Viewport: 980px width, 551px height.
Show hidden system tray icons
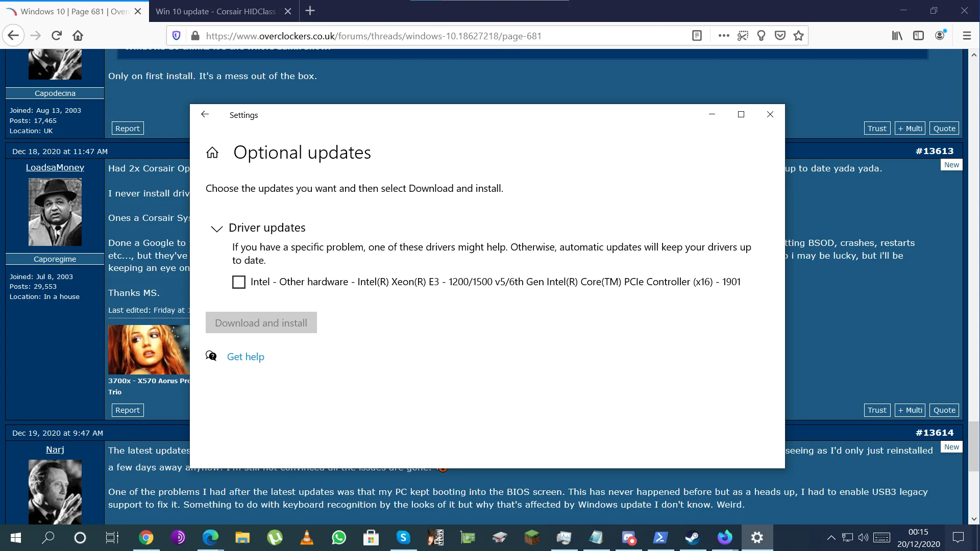[x=831, y=537]
